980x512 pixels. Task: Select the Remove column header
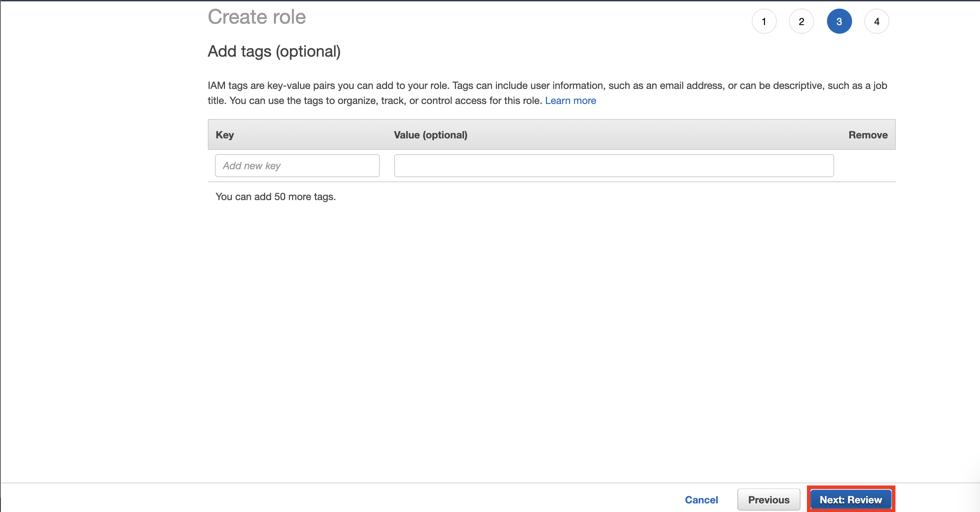[x=868, y=135]
